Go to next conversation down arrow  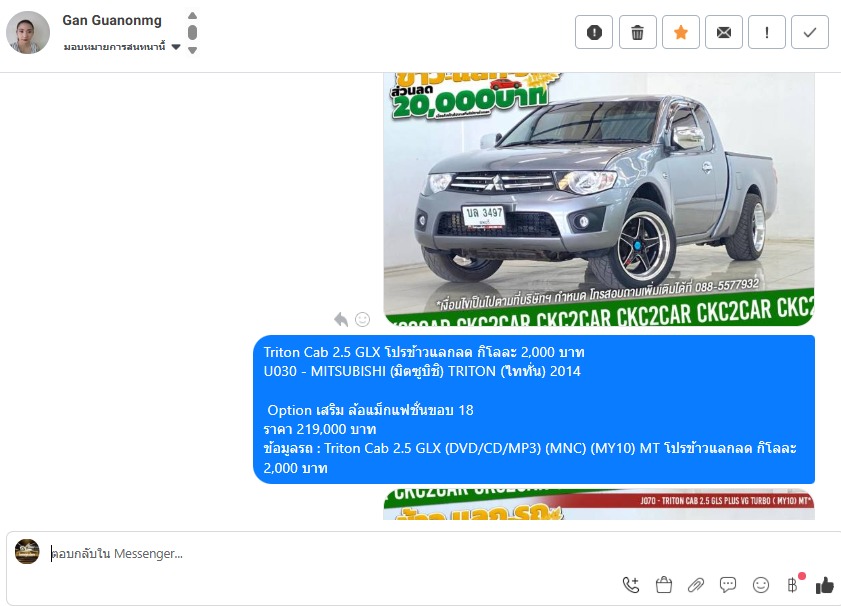(x=193, y=50)
